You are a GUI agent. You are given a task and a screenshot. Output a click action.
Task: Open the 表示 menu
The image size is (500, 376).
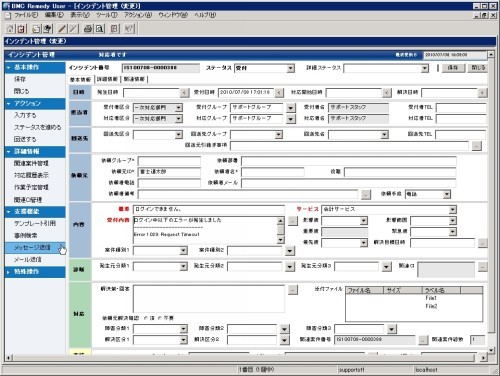pos(80,15)
